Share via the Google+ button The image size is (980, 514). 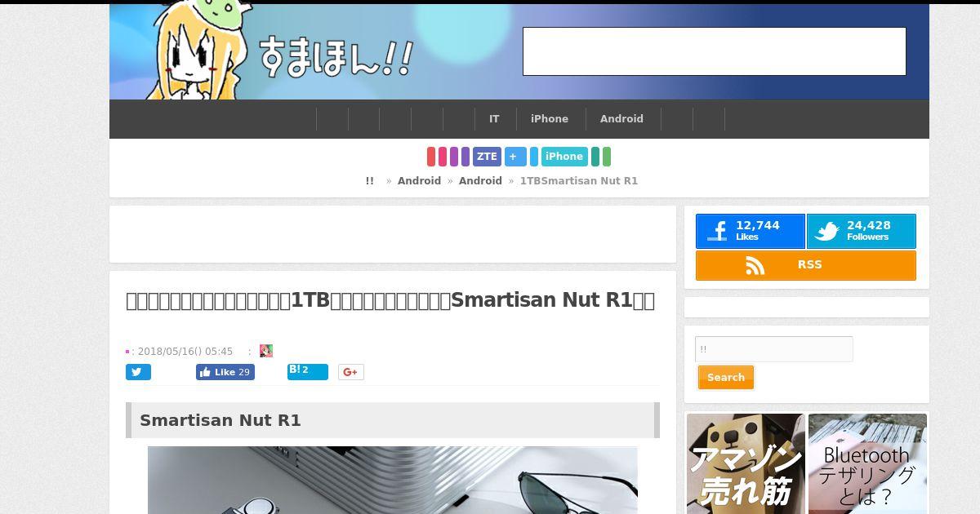[x=351, y=372]
